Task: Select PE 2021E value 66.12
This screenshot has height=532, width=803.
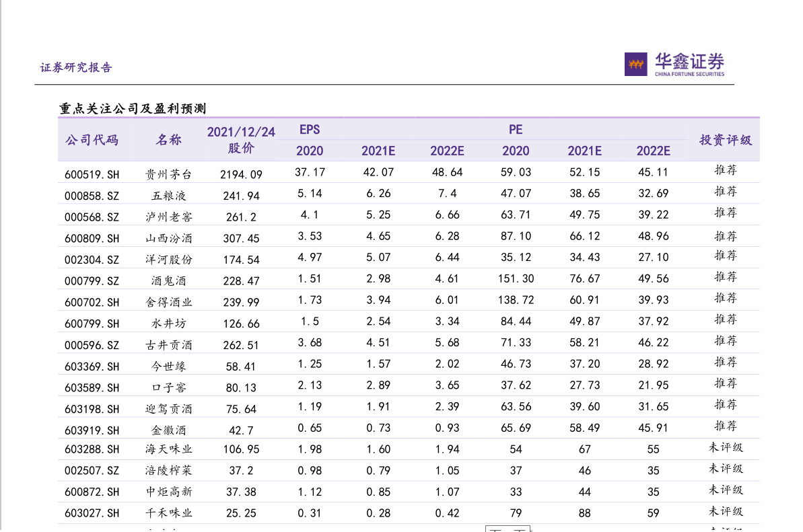Action: [584, 236]
